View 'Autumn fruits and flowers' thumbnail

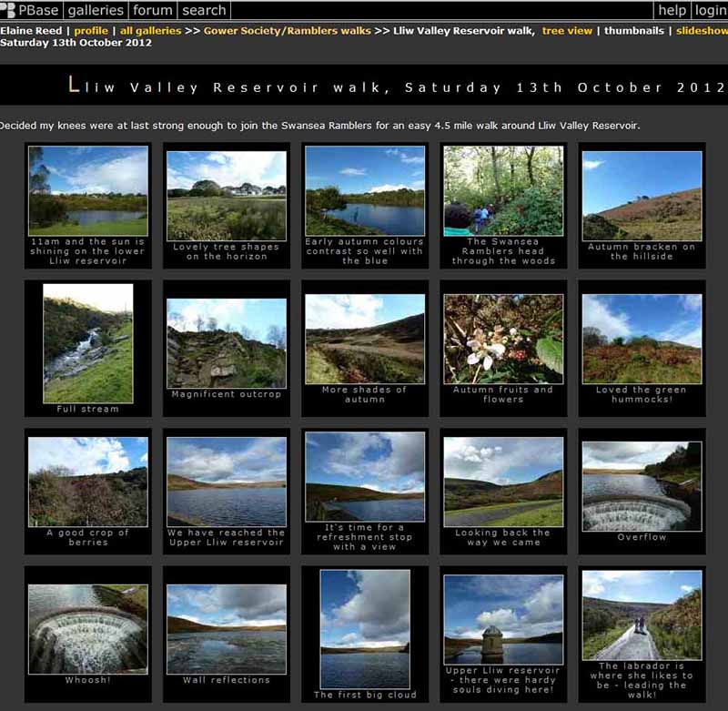click(503, 339)
